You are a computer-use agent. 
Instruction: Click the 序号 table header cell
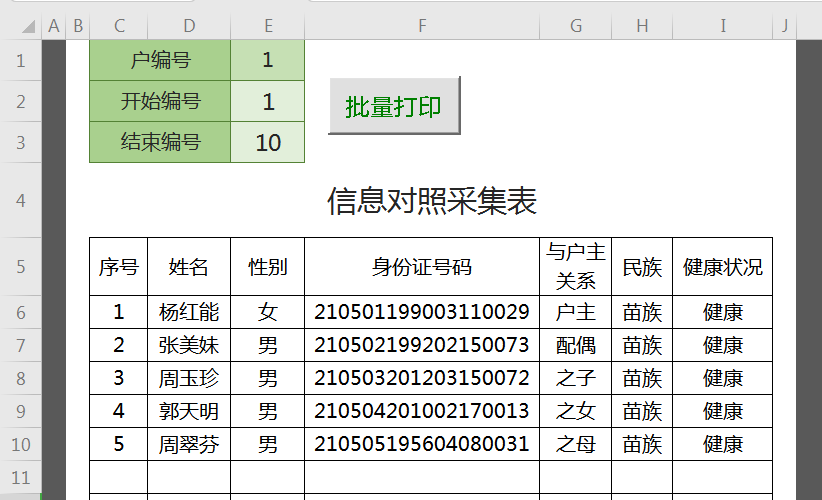point(119,267)
